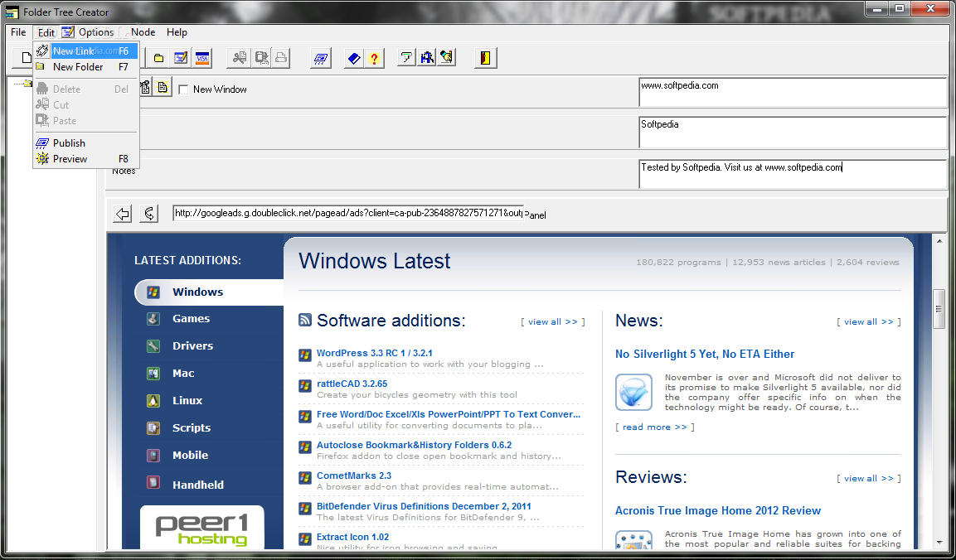This screenshot has height=560, width=956.
Task: Click the blue book toolbar icon
Action: click(353, 59)
